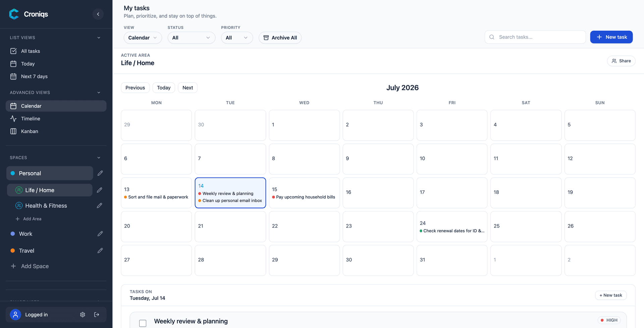This screenshot has width=644, height=328.
Task: Click the Share button
Action: pyautogui.click(x=621, y=61)
